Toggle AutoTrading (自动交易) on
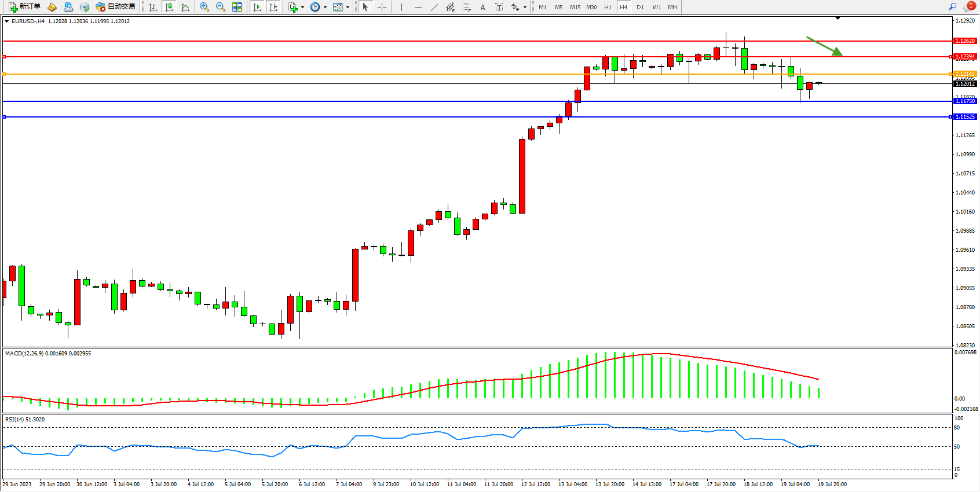The width and height of the screenshot is (980, 492). coord(115,7)
